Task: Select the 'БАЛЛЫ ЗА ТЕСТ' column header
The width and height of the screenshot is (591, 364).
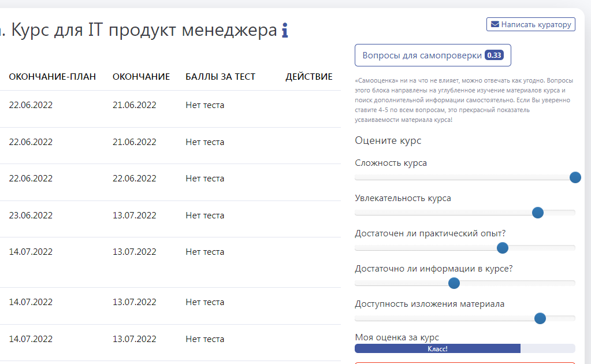Action: click(x=220, y=77)
